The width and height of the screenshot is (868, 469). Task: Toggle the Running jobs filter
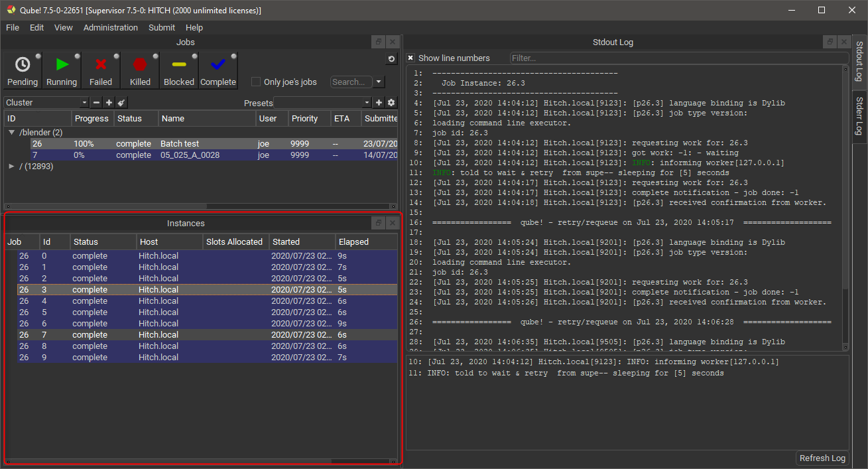click(62, 70)
